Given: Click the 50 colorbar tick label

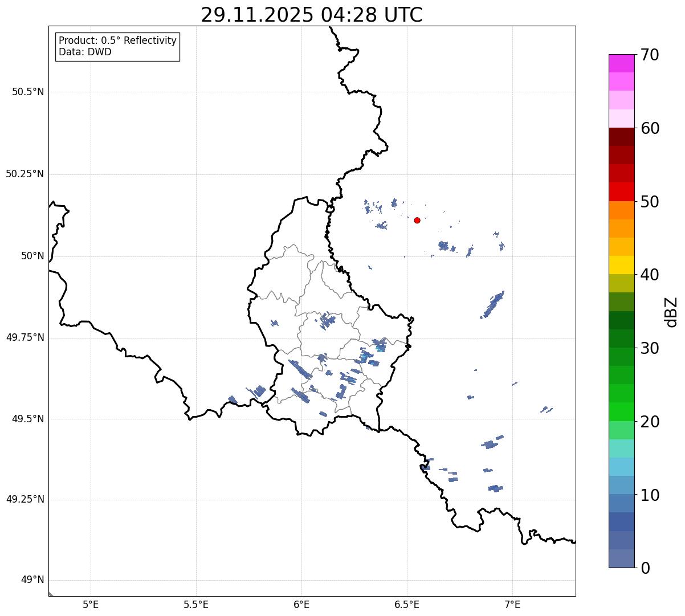Looking at the screenshot, I should pos(650,202).
